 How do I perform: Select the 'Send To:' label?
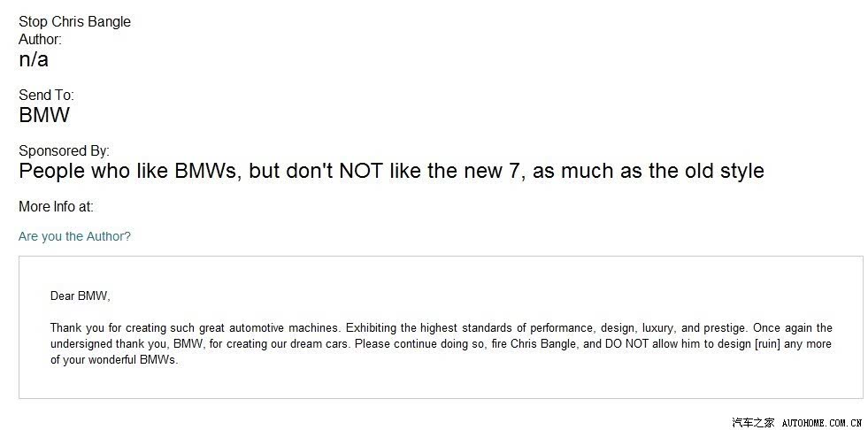pos(47,96)
